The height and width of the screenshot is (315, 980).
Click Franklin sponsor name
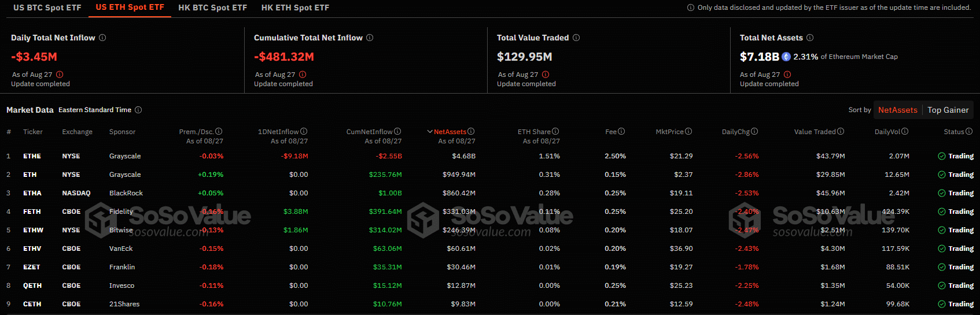(122, 267)
